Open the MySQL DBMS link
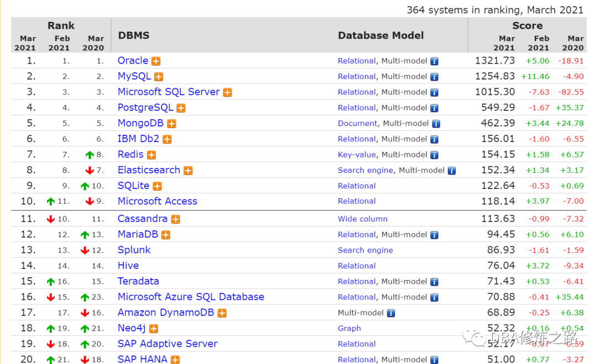 tap(134, 76)
